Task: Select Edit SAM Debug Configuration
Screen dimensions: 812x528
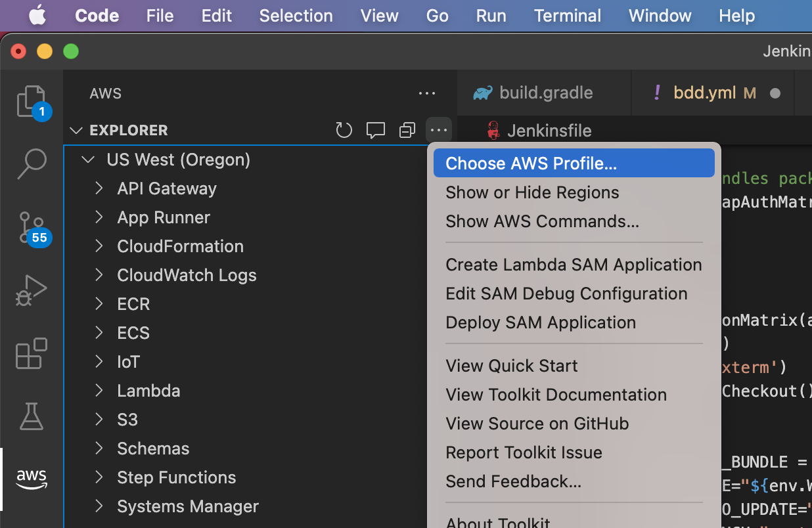Action: pyautogui.click(x=574, y=294)
